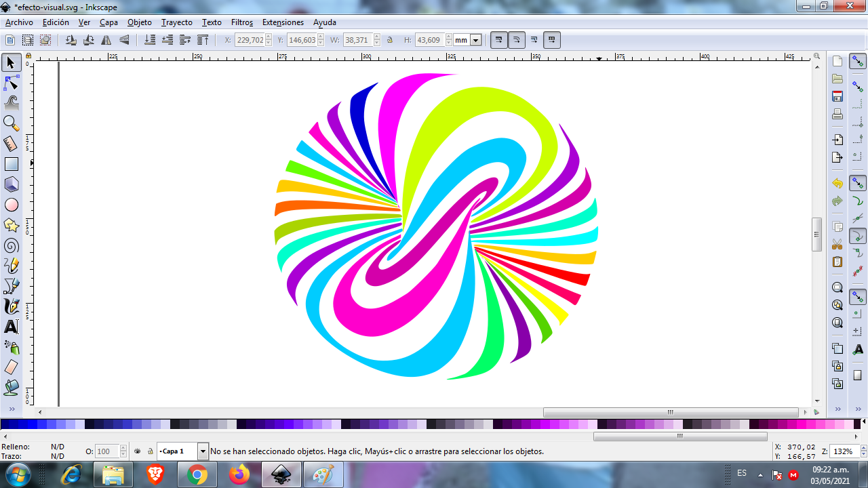The image size is (868, 488).
Task: Select the Measure ruler tool
Action: [x=11, y=144]
